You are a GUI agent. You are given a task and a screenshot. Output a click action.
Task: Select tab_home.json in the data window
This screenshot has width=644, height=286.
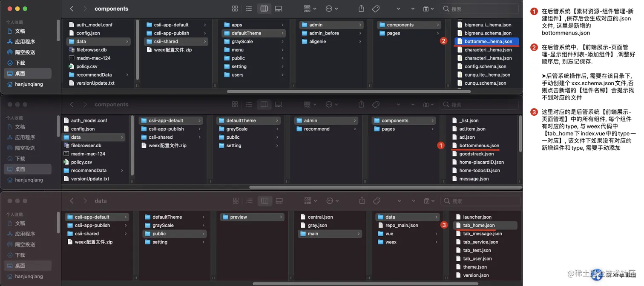tap(485, 225)
